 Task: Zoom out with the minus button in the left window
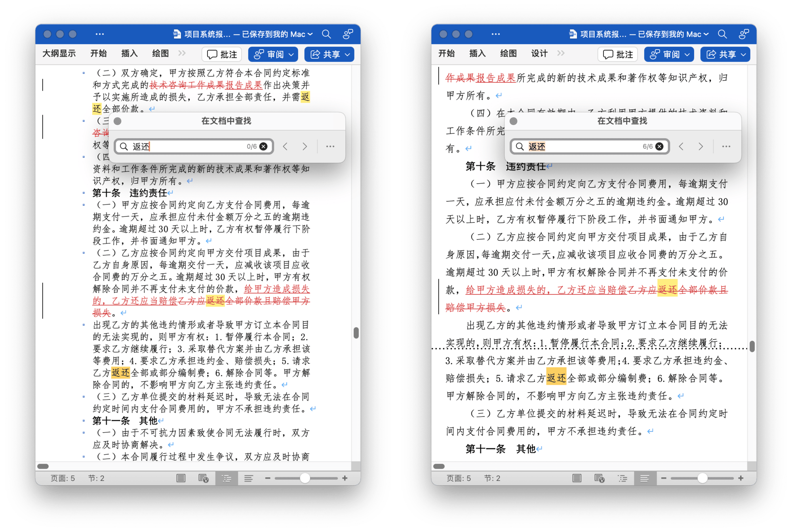pos(268,478)
